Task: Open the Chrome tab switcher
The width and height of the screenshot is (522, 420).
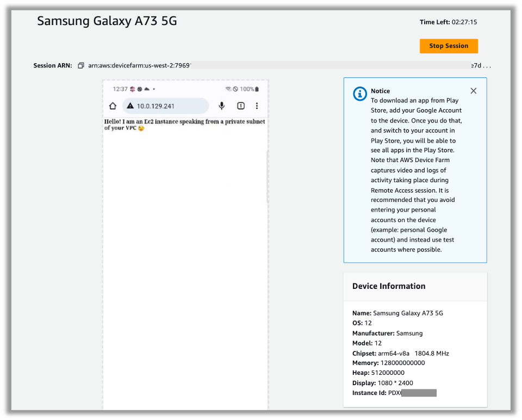Action: 240,106
